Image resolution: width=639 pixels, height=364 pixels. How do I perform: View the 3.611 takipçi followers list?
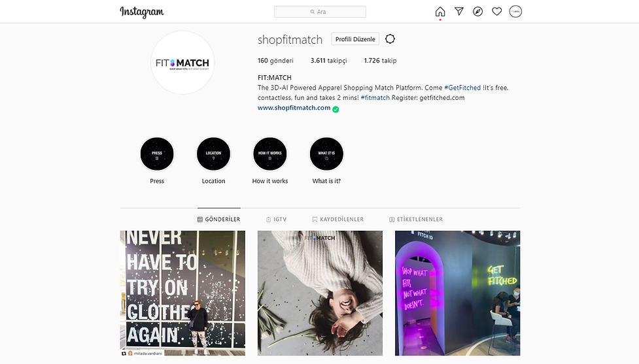click(328, 61)
